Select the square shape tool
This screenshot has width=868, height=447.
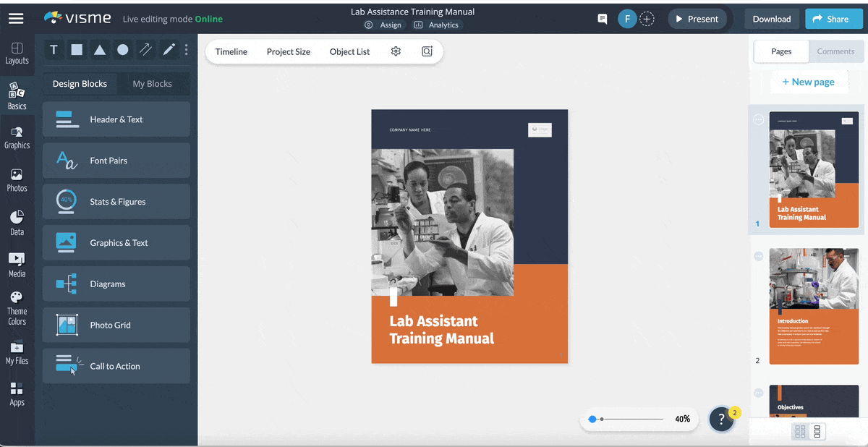pyautogui.click(x=77, y=49)
